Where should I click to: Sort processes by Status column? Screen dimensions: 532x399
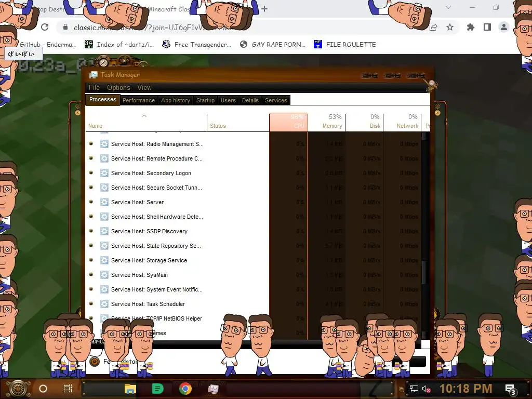pyautogui.click(x=238, y=123)
